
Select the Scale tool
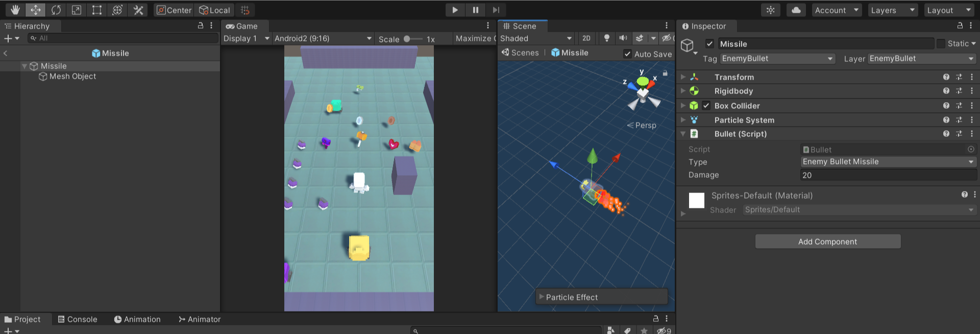point(76,10)
